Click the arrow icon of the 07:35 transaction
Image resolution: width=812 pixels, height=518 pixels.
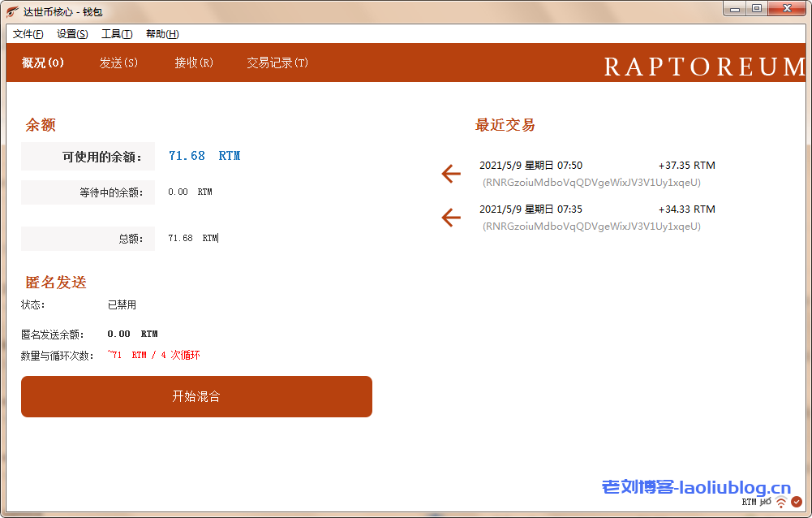tap(451, 218)
